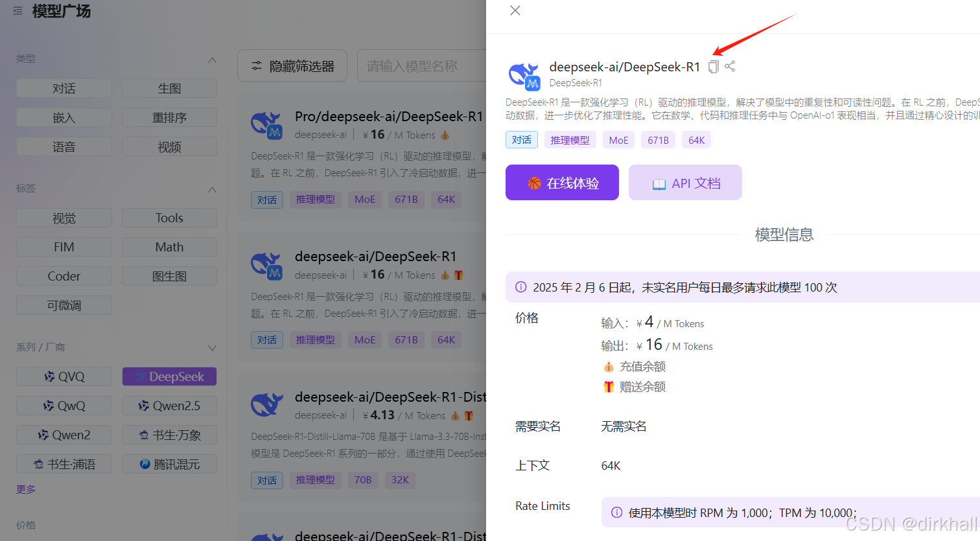
Task: Click the Pro/deepseek-ai/DeepSeek-R1 card logo
Action: click(x=266, y=125)
